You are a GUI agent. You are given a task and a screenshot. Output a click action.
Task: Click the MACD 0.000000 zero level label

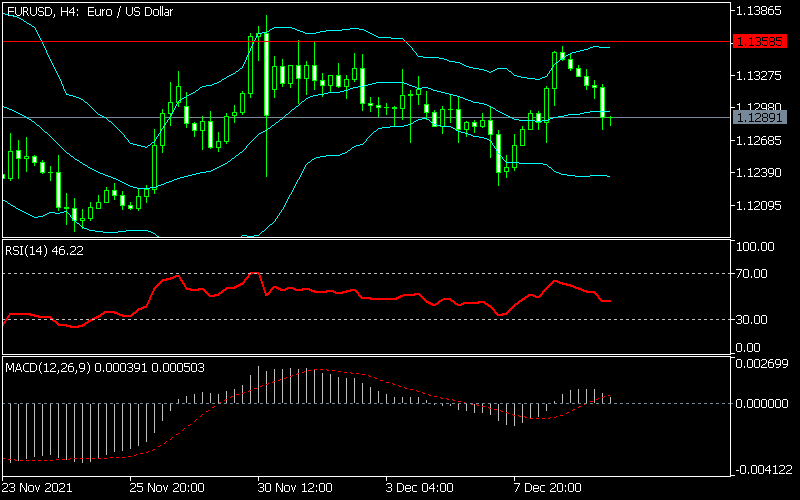763,404
